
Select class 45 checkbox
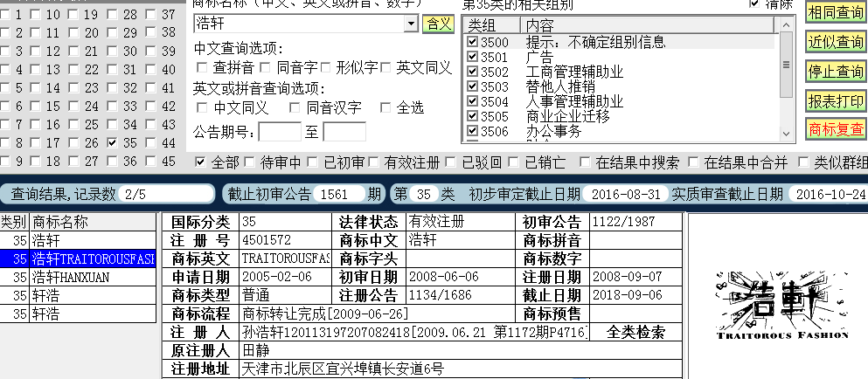click(150, 162)
